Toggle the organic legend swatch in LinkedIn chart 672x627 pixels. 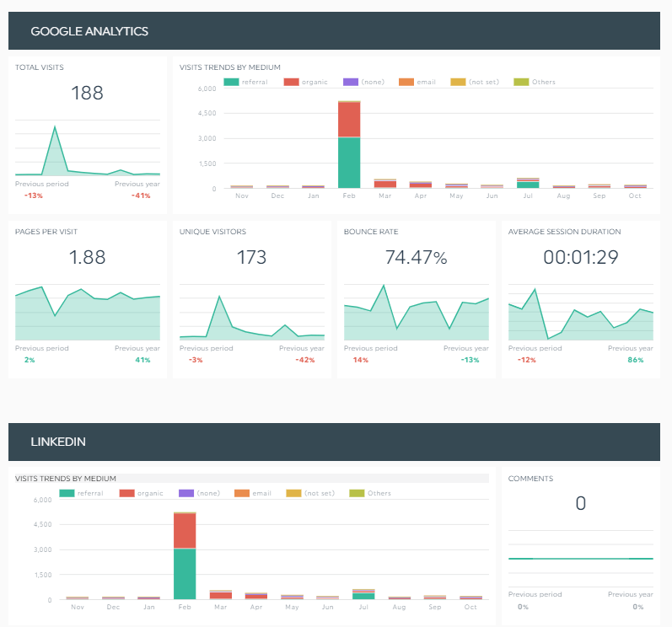126,493
